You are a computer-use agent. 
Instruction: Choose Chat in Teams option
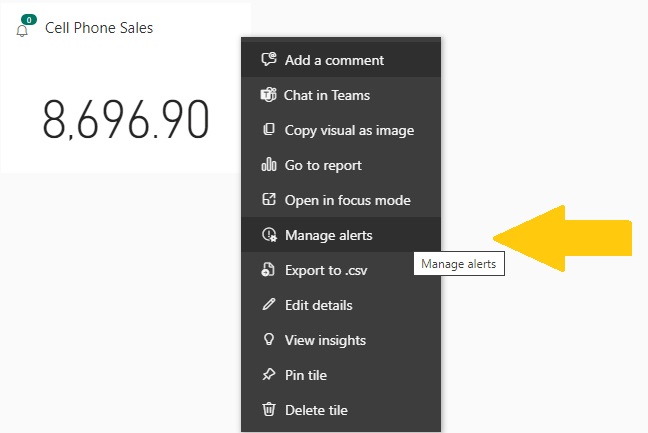click(x=341, y=95)
